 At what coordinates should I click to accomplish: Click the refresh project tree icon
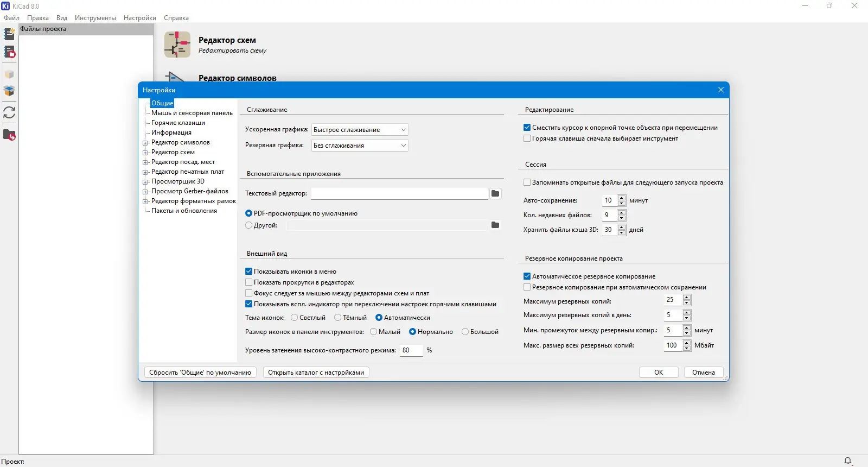(x=9, y=112)
